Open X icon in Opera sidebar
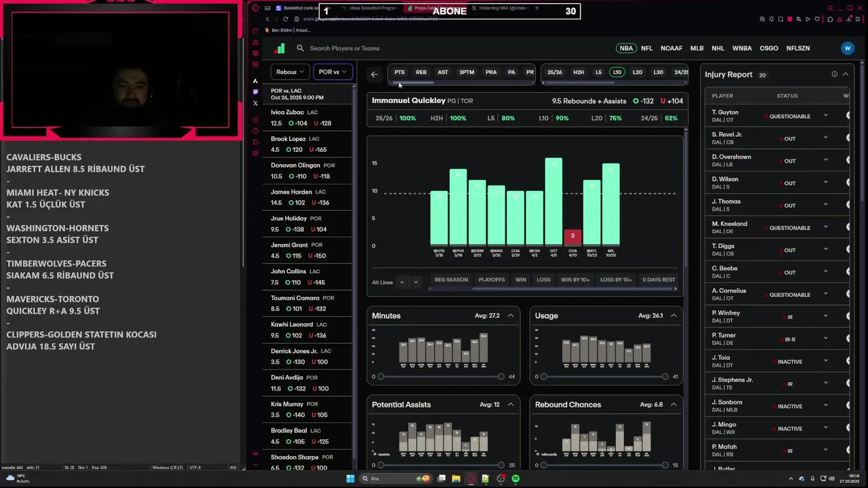868x488 pixels. (256, 103)
